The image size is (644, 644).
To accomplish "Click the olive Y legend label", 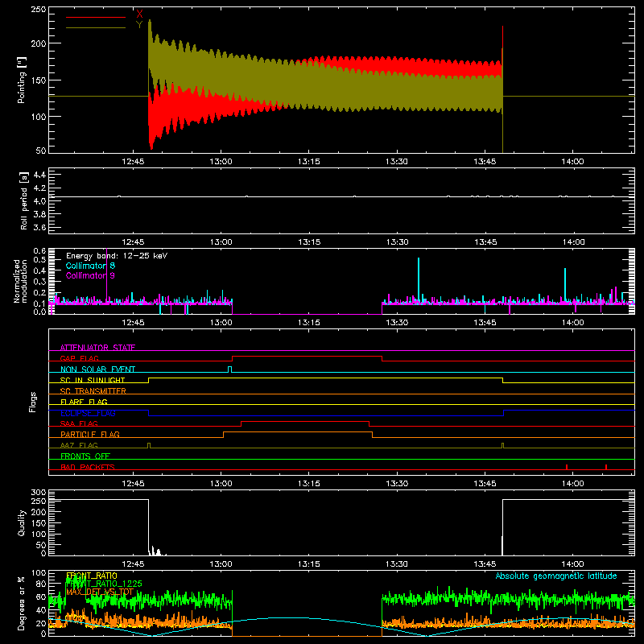I will click(x=139, y=25).
